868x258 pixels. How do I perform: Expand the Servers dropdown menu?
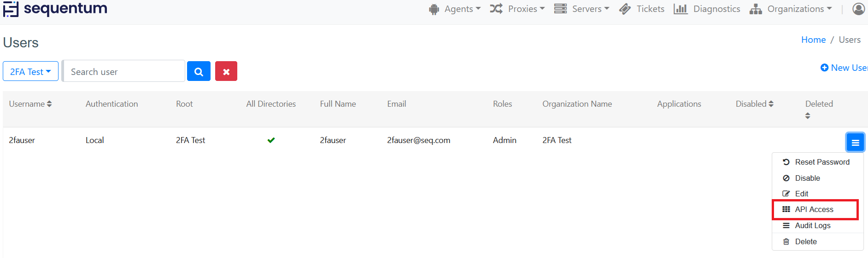click(x=581, y=9)
